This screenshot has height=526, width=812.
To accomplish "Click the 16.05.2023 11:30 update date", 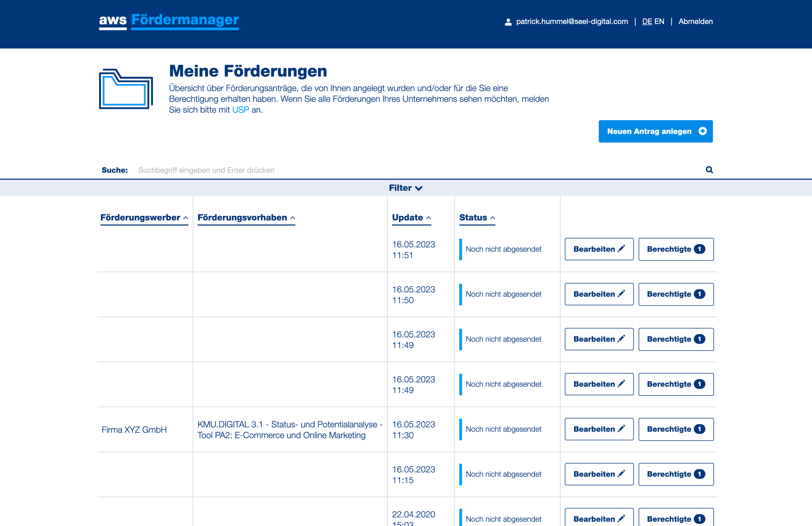I will click(414, 430).
